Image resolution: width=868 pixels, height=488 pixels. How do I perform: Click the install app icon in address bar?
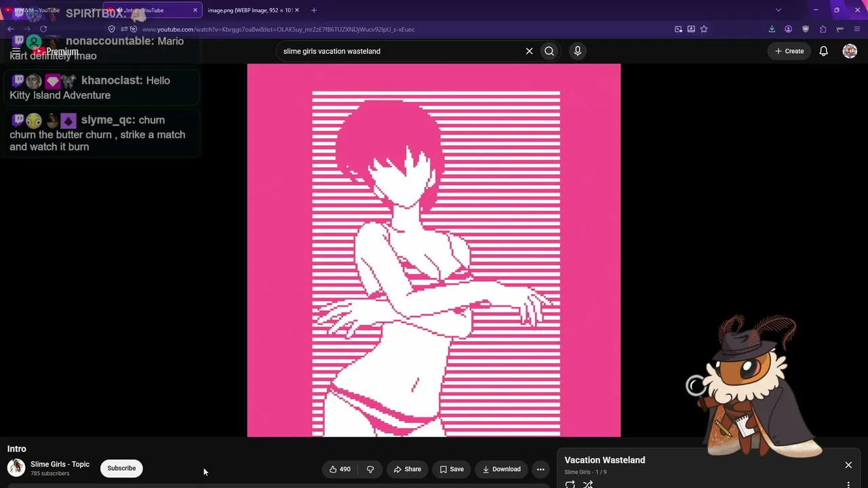pyautogui.click(x=691, y=29)
